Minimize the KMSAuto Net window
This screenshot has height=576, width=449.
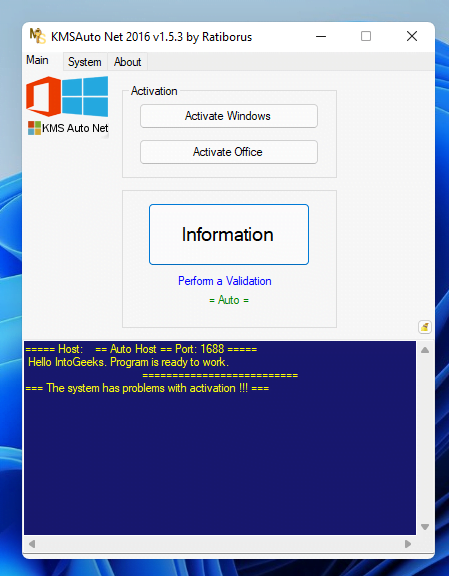321,36
